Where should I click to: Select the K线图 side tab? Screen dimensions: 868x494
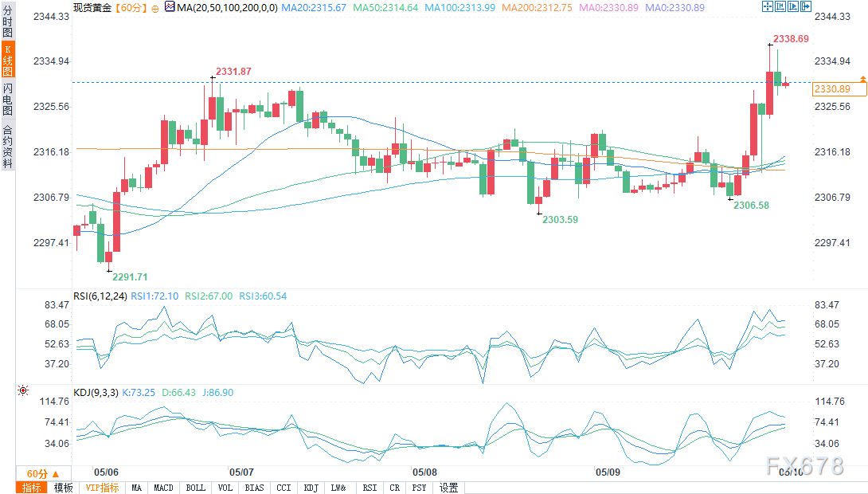pyautogui.click(x=8, y=59)
